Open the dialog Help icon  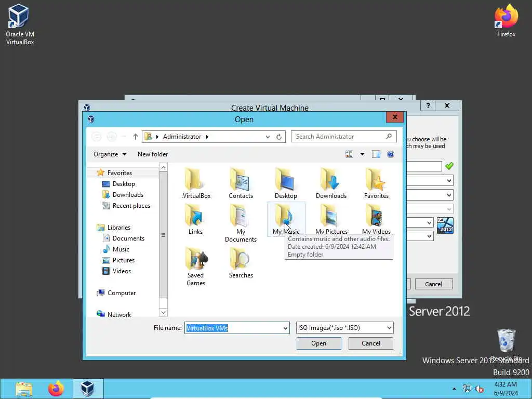[x=391, y=154]
